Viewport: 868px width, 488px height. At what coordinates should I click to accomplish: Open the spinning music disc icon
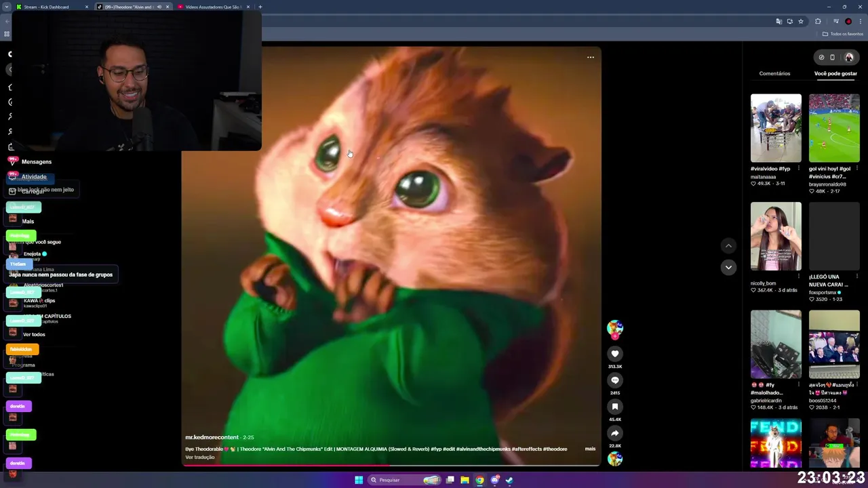[x=614, y=459]
